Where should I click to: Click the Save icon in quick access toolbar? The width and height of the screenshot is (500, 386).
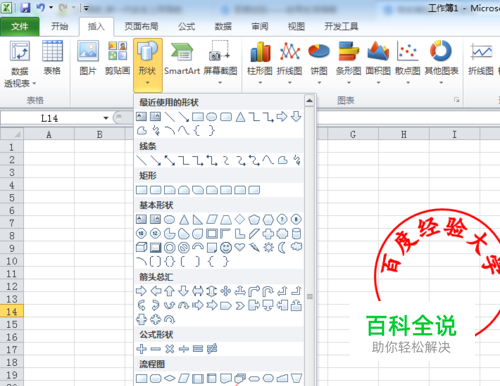[x=25, y=8]
